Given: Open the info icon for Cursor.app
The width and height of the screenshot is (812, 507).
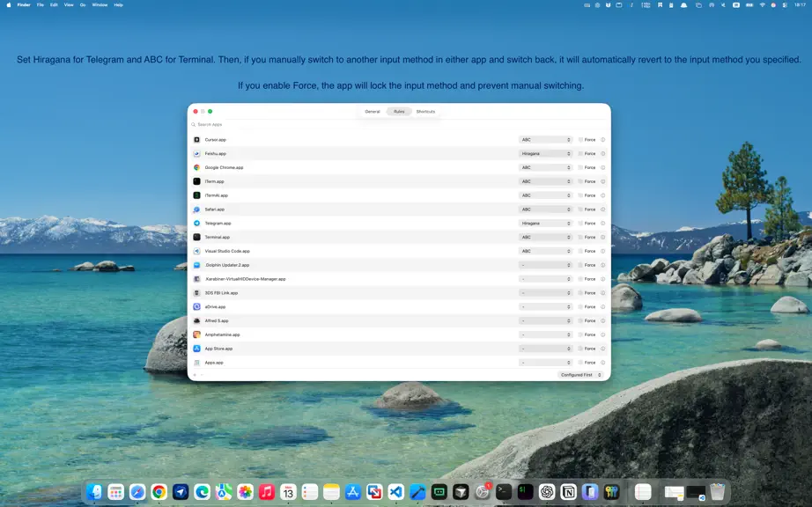Looking at the screenshot, I should pyautogui.click(x=602, y=140).
